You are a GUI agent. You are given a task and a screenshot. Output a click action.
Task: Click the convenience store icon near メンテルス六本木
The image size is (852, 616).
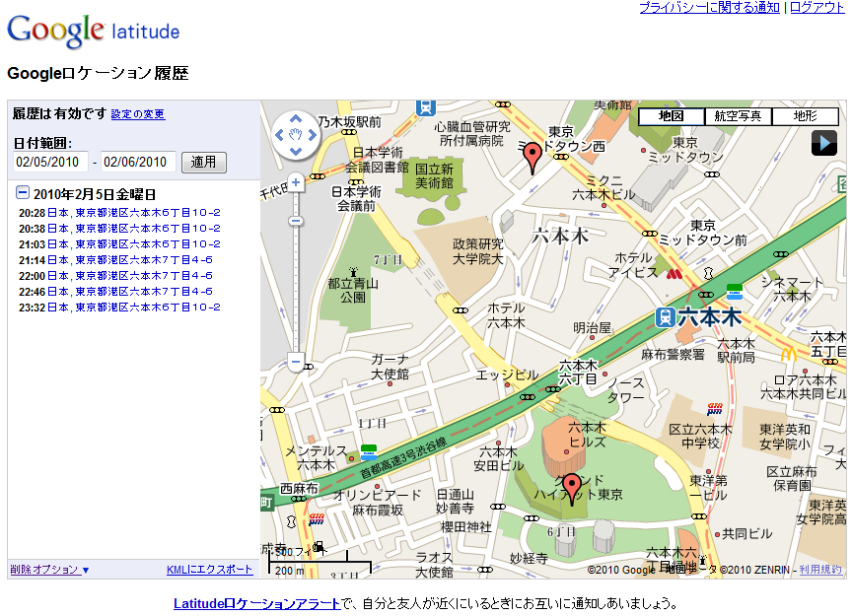click(x=369, y=452)
